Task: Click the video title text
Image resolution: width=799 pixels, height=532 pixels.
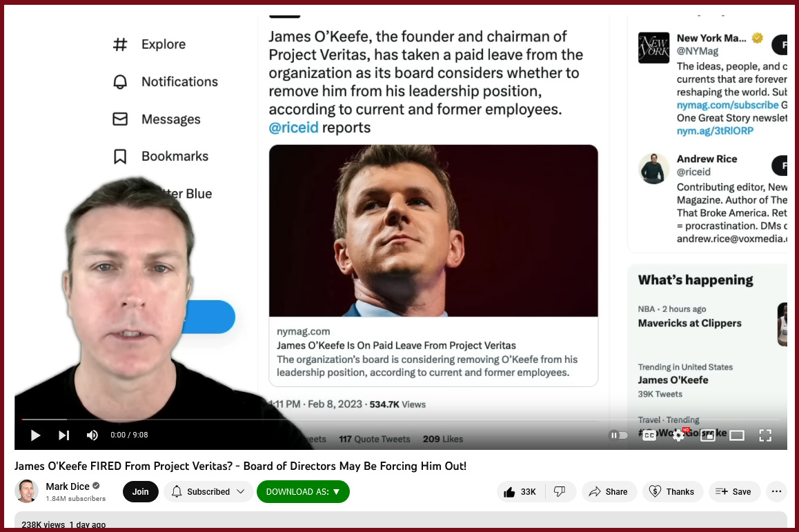Action: tap(240, 466)
